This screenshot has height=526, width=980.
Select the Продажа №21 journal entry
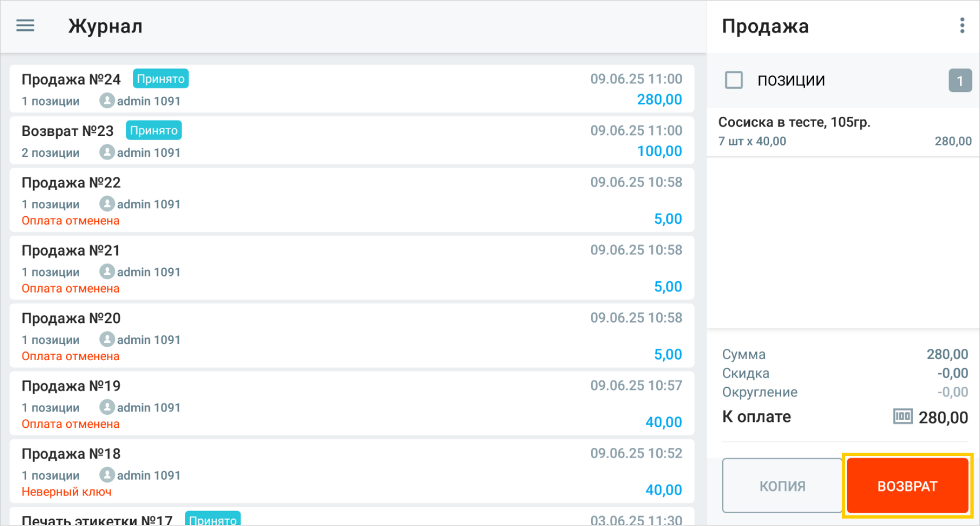pyautogui.click(x=351, y=268)
